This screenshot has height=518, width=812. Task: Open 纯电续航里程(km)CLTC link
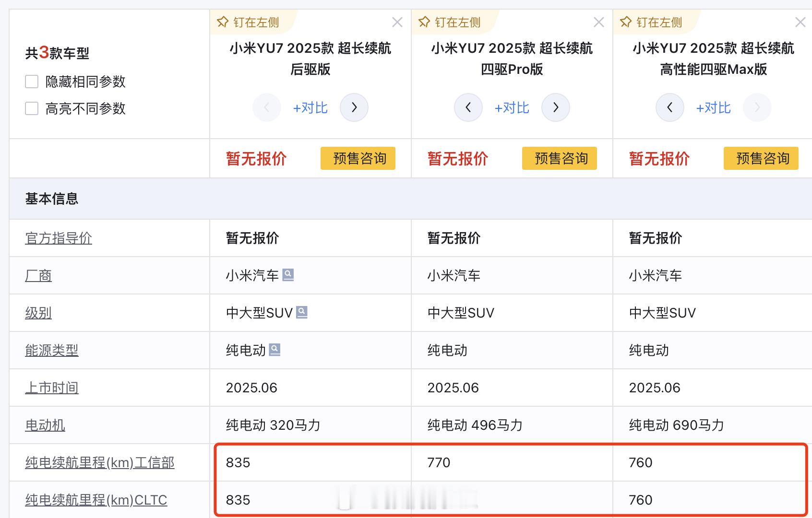(x=96, y=500)
